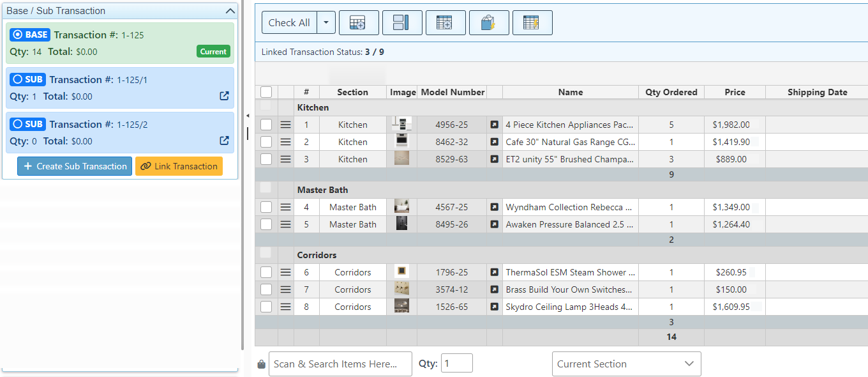Screen dimensions: 868x377
Task: Click the Scan & Search Items input field
Action: click(x=340, y=364)
